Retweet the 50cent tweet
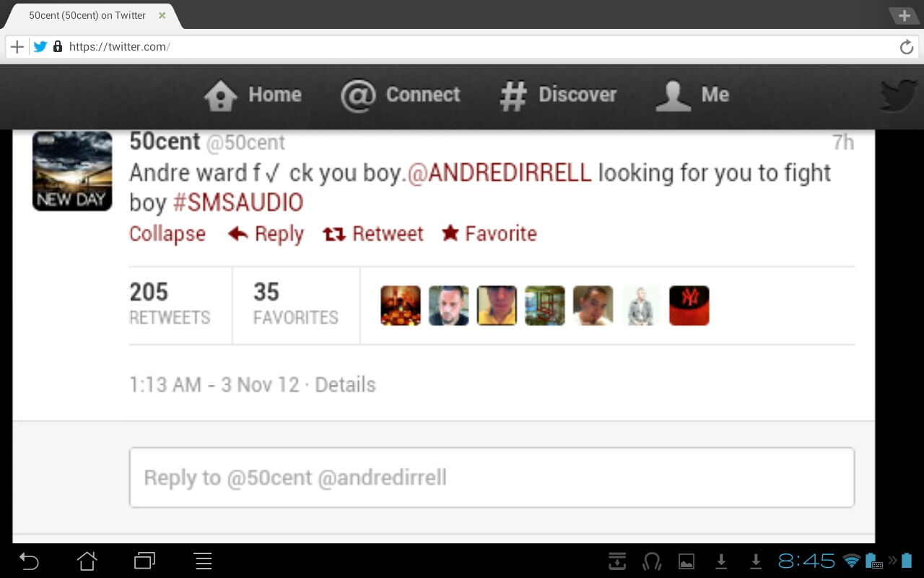924x578 pixels. coord(372,234)
